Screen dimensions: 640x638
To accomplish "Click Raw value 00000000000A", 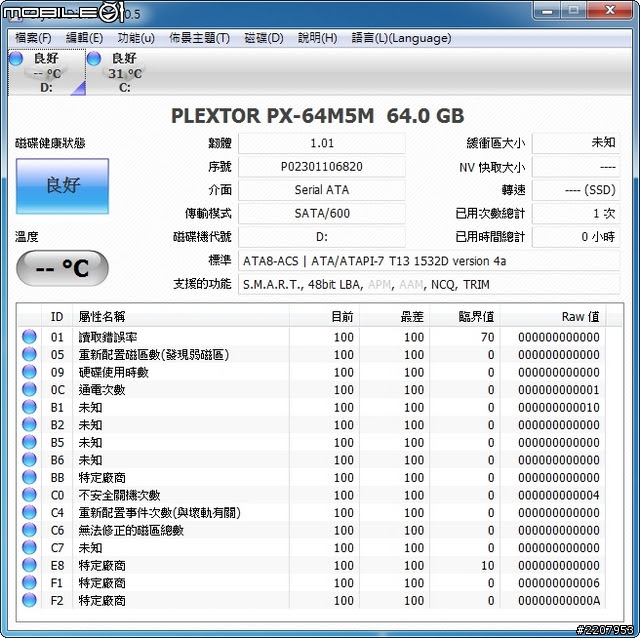I will coord(559,600).
